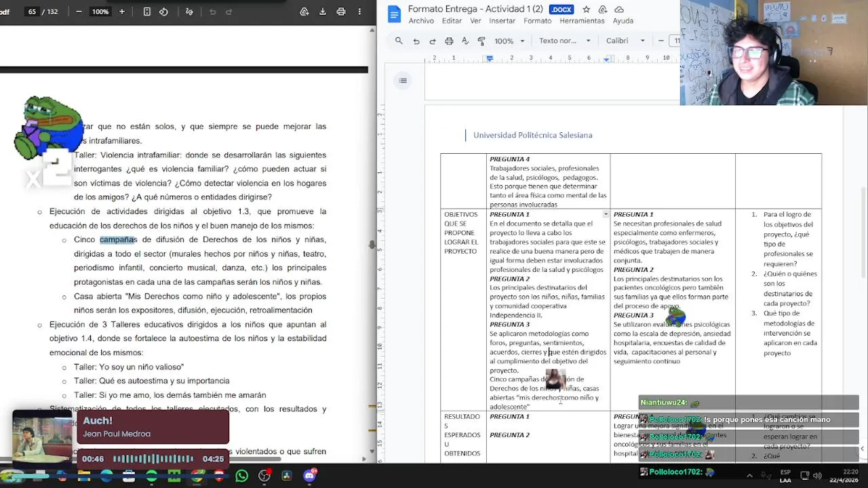This screenshot has width=868, height=488.
Task: Click the move document icon beside the star
Action: (x=602, y=9)
